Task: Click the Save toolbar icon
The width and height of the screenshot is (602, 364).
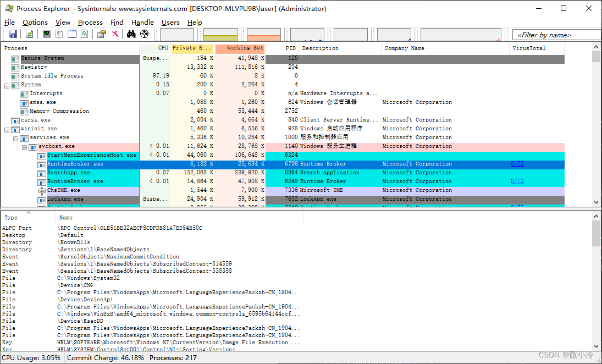Action: (x=12, y=34)
